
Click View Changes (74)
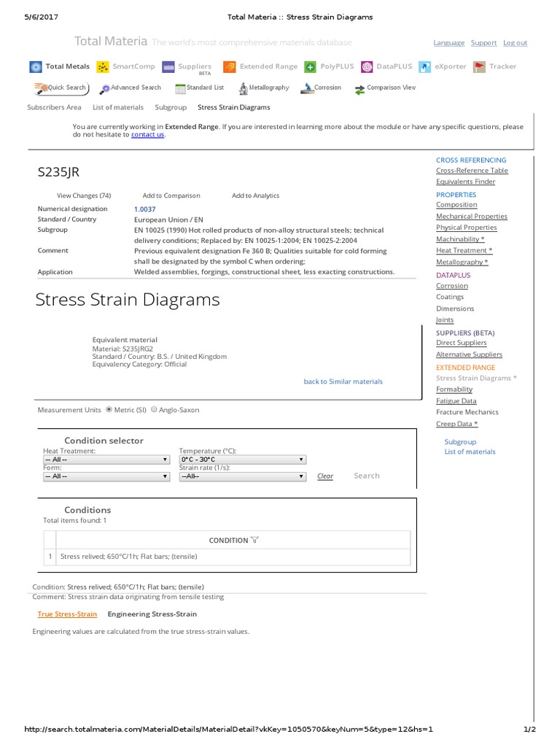[84, 196]
